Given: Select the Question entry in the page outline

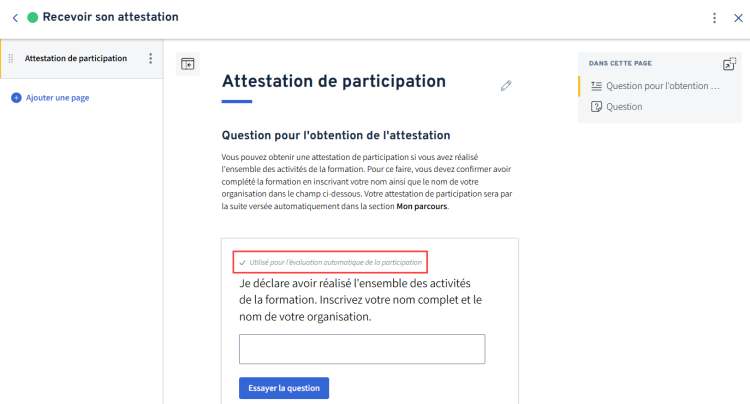Looking at the screenshot, I should point(623,107).
